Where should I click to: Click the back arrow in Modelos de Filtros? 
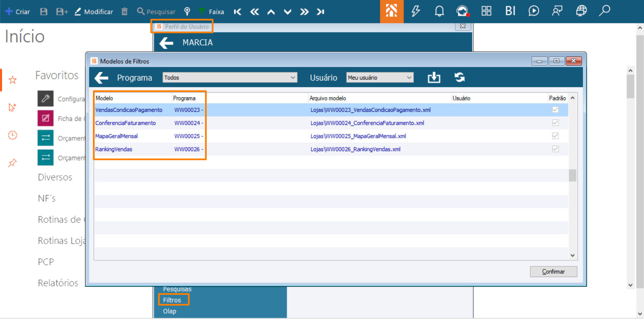coord(101,78)
